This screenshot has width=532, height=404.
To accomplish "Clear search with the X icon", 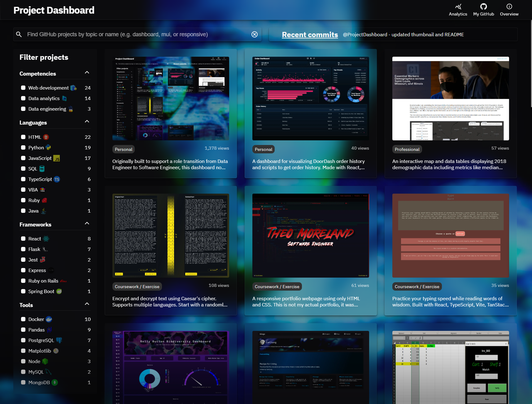I will point(255,34).
